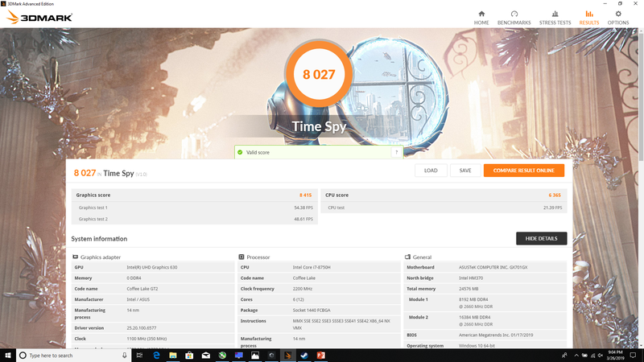Viewport: 644px width, 362px height.
Task: Click the Graphics adapter section icon
Action: click(x=76, y=257)
